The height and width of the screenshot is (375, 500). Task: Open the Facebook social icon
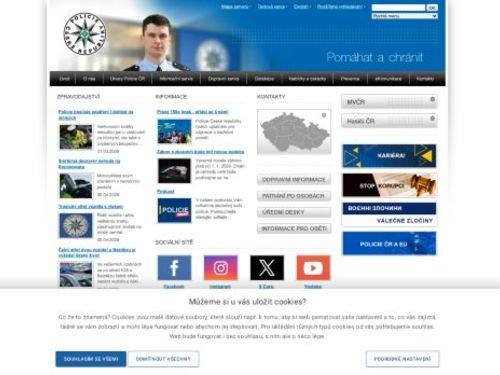pyautogui.click(x=174, y=268)
